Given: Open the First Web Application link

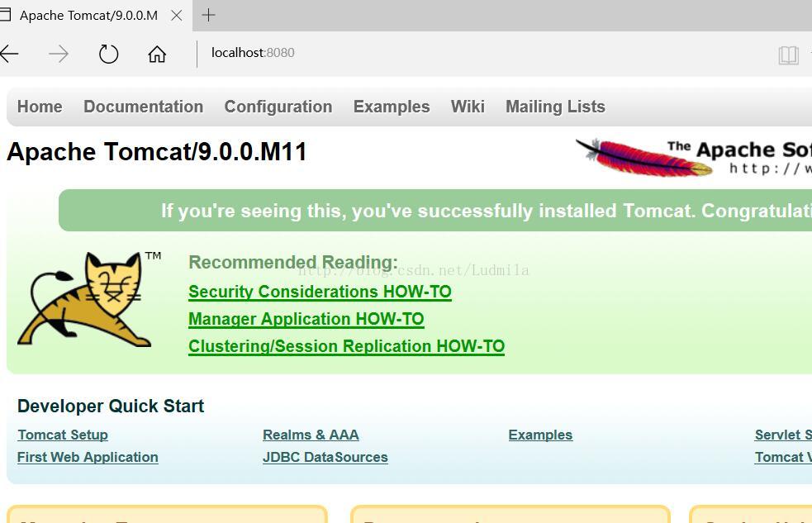Looking at the screenshot, I should pyautogui.click(x=88, y=457).
